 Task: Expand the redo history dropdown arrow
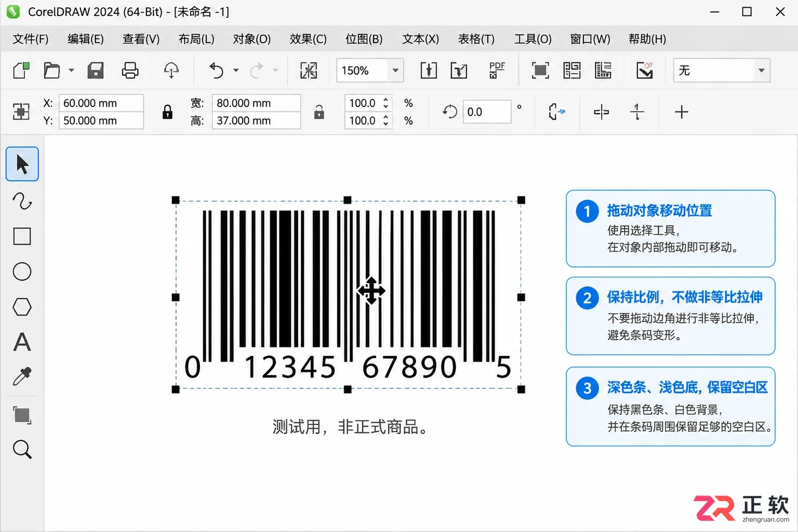click(275, 70)
